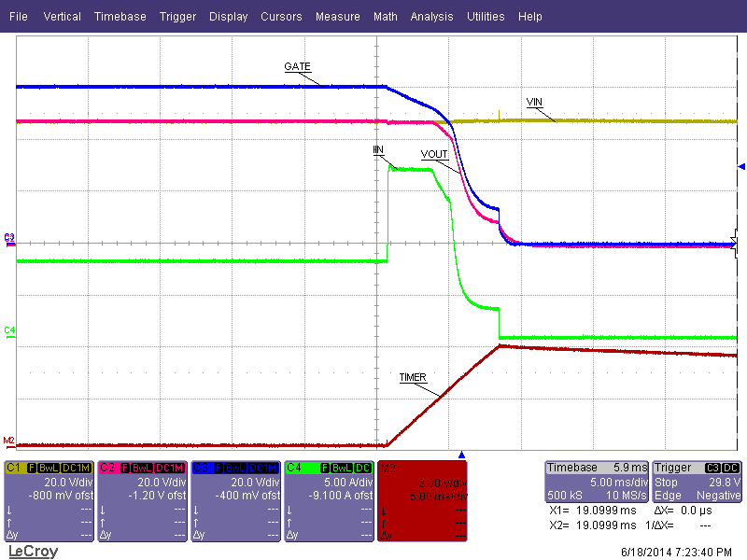Open the red M2 math trace descriptor
The width and height of the screenshot is (747, 560).
(x=423, y=501)
